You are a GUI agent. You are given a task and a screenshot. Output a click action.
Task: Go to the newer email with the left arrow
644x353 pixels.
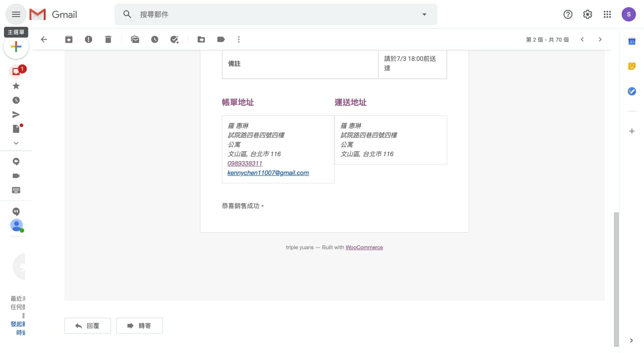[582, 39]
